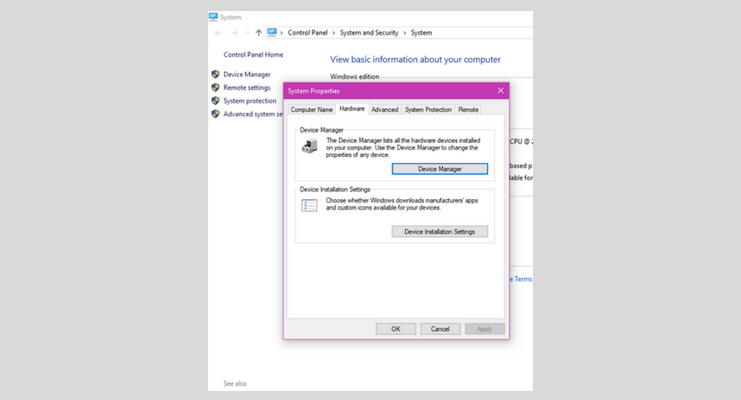Expand chevron after System and Security
The image size is (741, 400).
click(x=405, y=33)
